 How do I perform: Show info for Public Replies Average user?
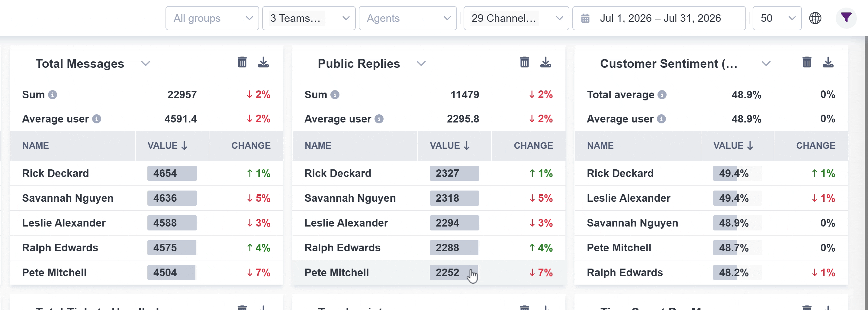point(379,119)
